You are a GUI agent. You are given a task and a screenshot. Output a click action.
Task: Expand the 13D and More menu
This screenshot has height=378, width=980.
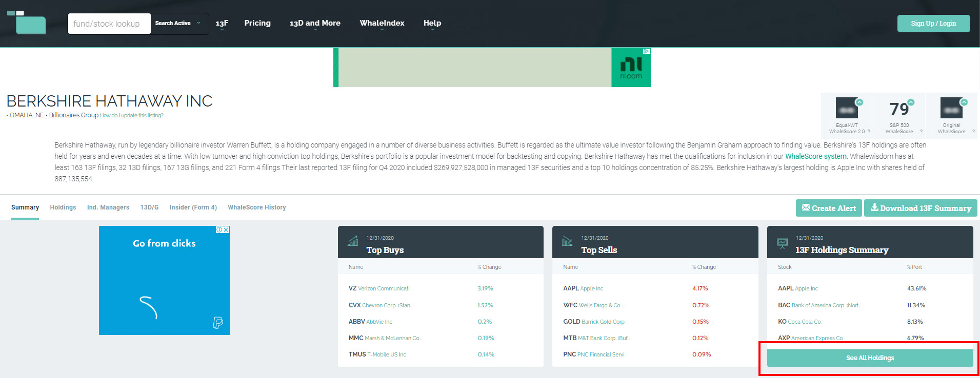point(315,24)
